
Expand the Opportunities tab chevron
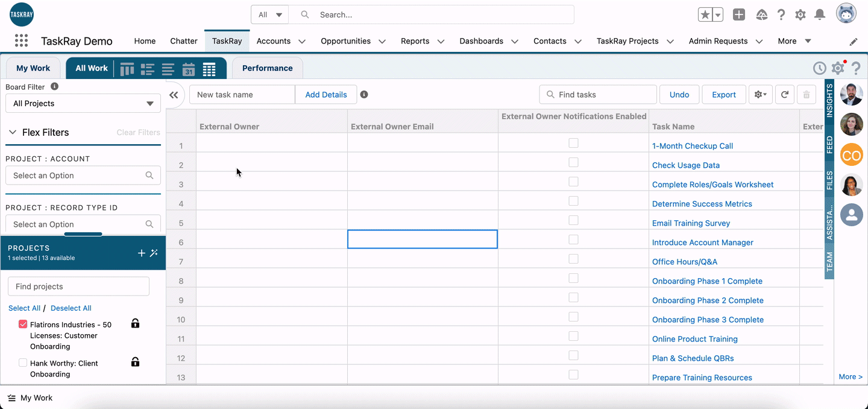tap(382, 42)
